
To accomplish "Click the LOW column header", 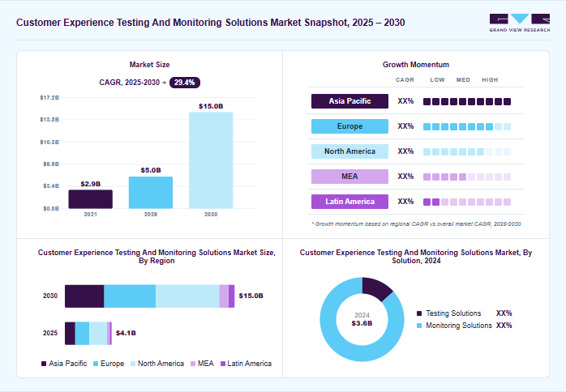I will coord(437,79).
